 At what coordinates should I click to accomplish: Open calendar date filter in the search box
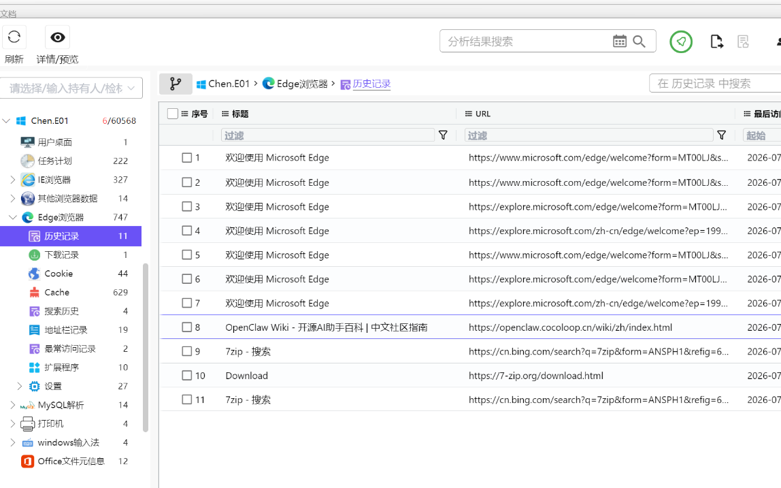(619, 41)
